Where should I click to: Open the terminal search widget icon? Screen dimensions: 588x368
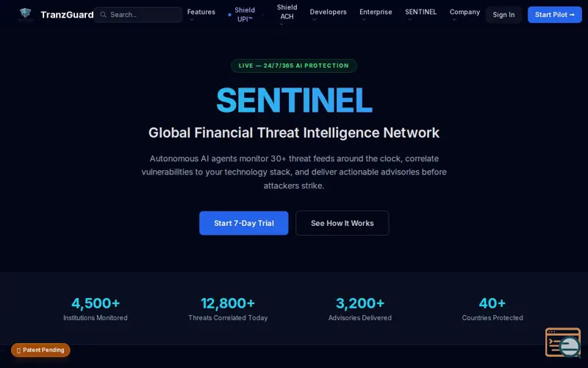pyautogui.click(x=562, y=343)
